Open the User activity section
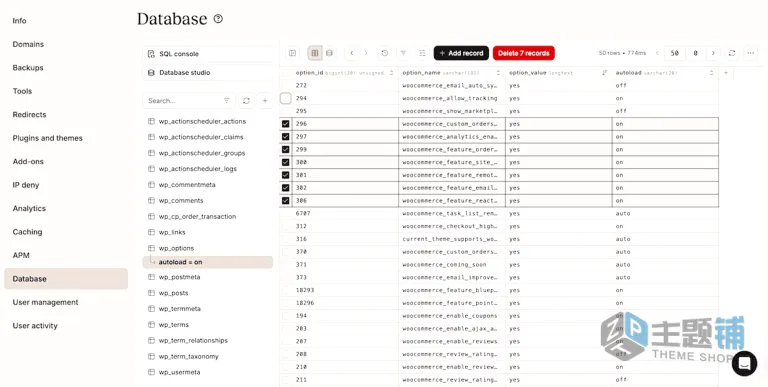 35,326
